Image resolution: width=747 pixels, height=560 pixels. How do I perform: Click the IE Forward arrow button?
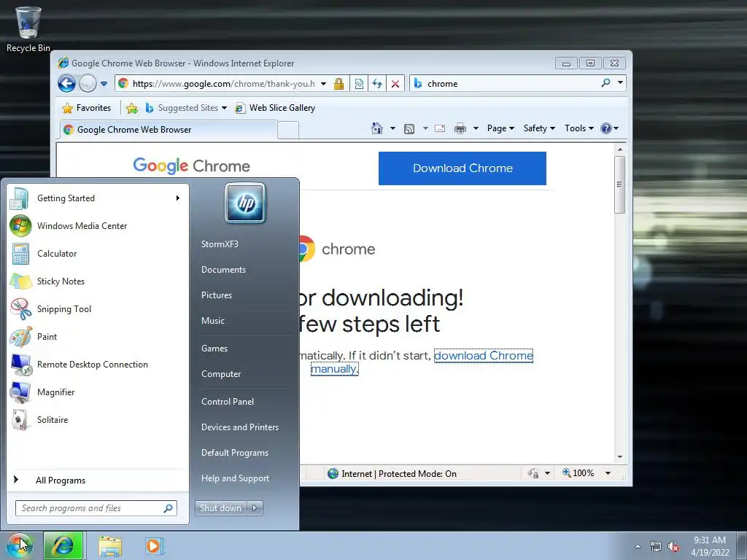pos(88,84)
